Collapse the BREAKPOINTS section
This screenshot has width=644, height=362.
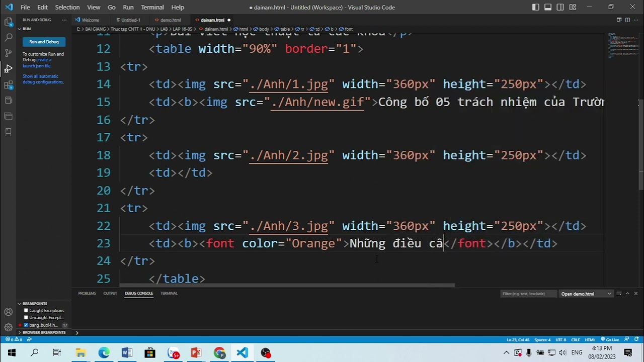44,304
